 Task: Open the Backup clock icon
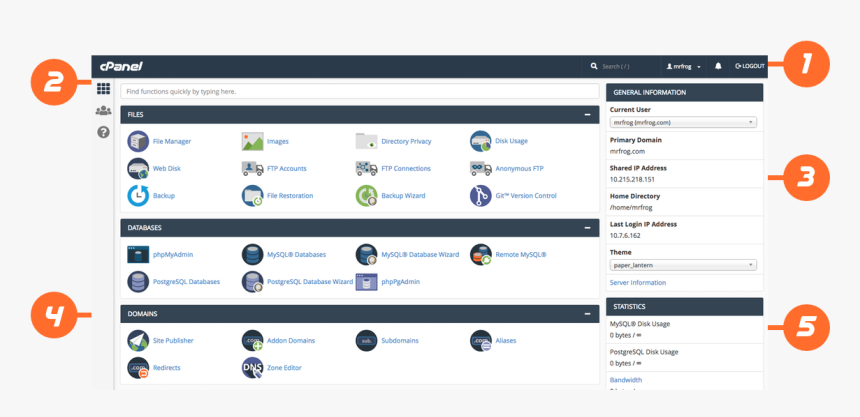coord(138,196)
